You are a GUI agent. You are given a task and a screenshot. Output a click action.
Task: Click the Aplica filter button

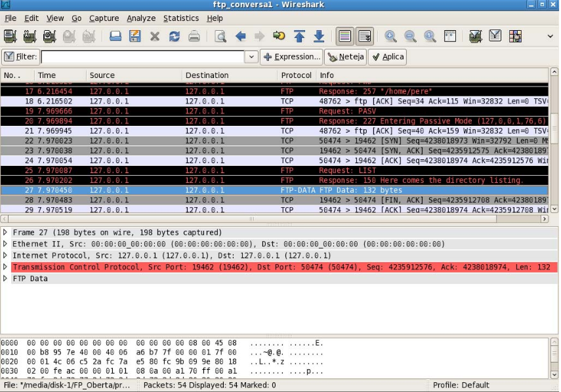coord(387,57)
